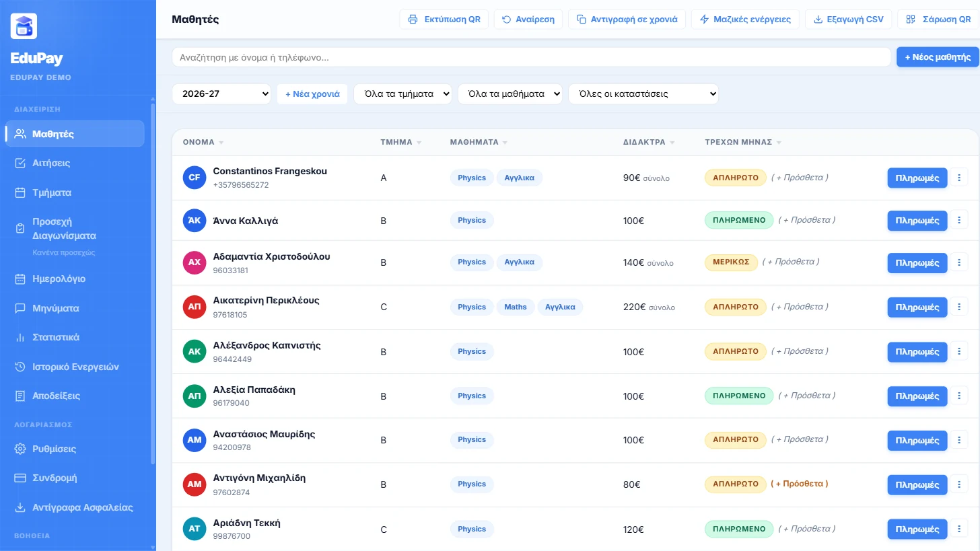Open the Όλες οι καταστάσεις dropdown
Image resolution: width=980 pixels, height=551 pixels.
click(x=643, y=94)
